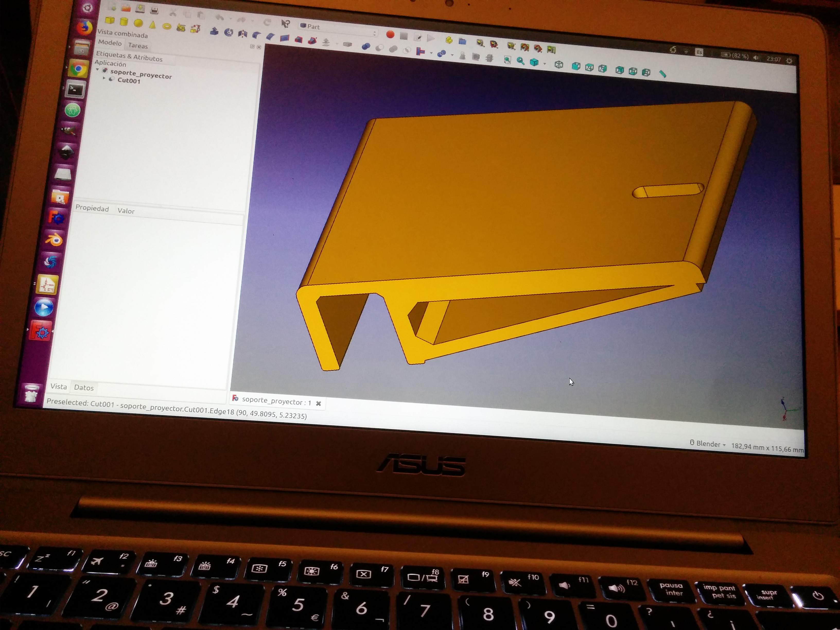Open the Split tools dropdown arrow
Screen dimensions: 840x630
(452, 55)
